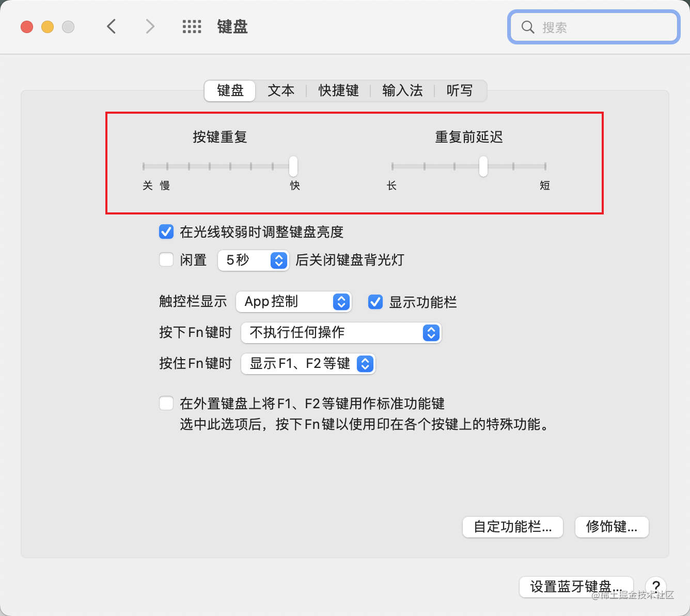Go back with the left chevron arrow

111,26
